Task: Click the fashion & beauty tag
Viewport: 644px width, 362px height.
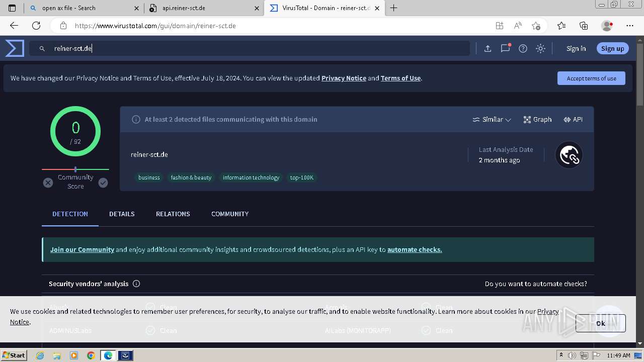Action: click(191, 177)
